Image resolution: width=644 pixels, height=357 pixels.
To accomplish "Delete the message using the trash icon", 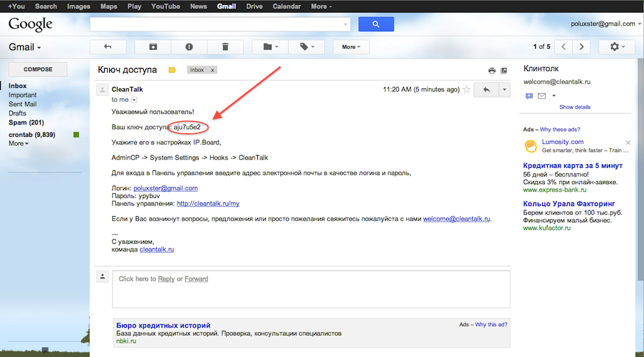I will pos(225,47).
